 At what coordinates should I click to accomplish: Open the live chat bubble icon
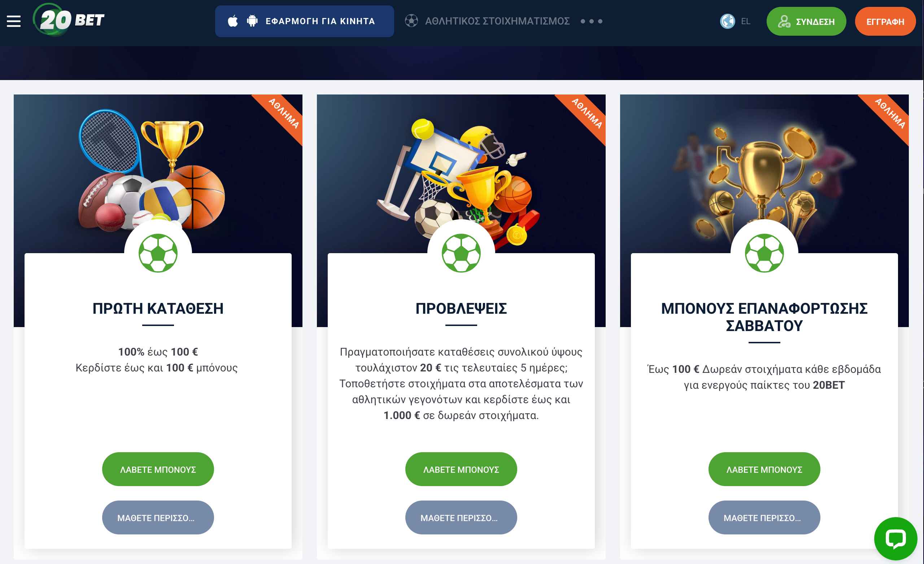click(x=895, y=539)
